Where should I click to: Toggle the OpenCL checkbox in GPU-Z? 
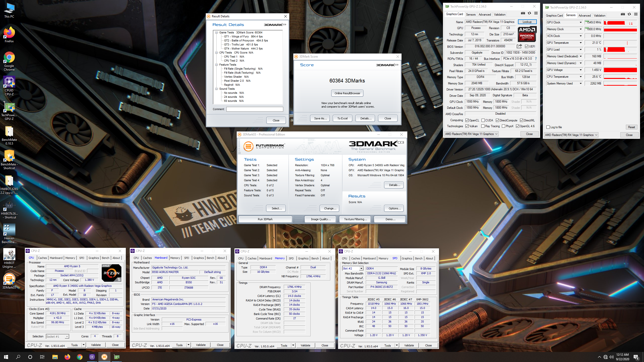point(467,120)
